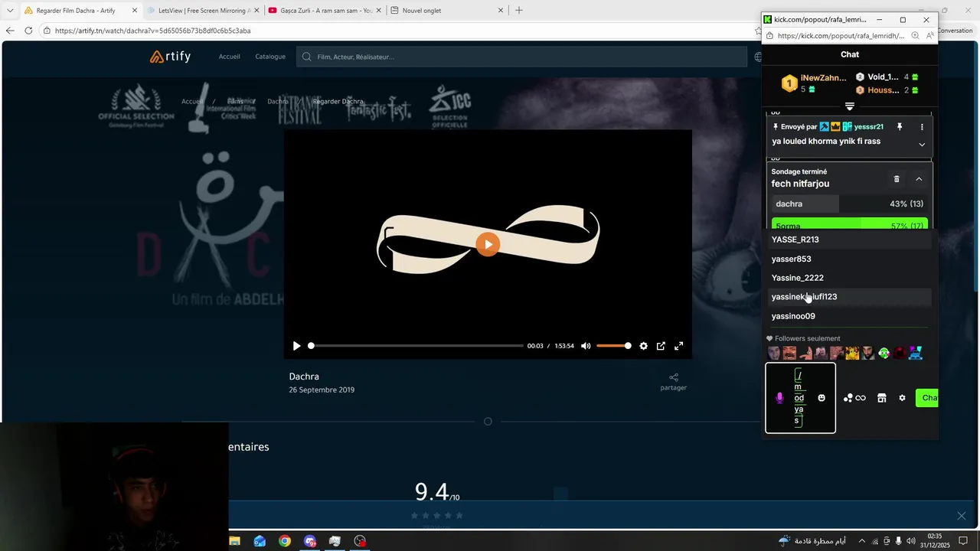Open Catalogue in Artify navigation
The height and width of the screenshot is (551, 980).
tap(270, 57)
